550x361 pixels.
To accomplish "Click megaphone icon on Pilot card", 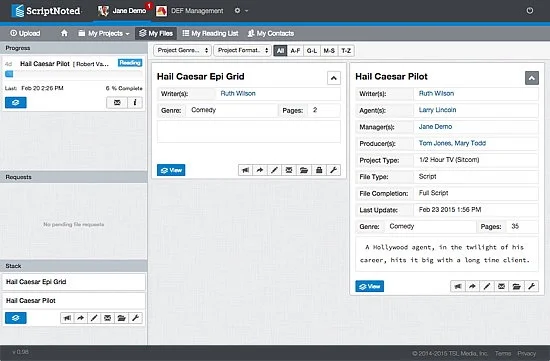I will pos(458,286).
